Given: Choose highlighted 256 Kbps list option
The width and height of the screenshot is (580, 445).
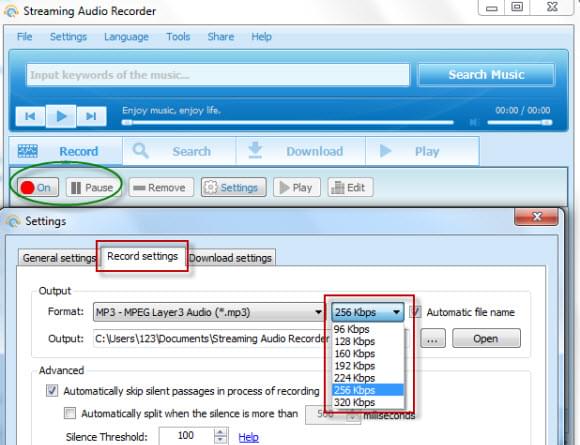Looking at the screenshot, I should tap(368, 390).
